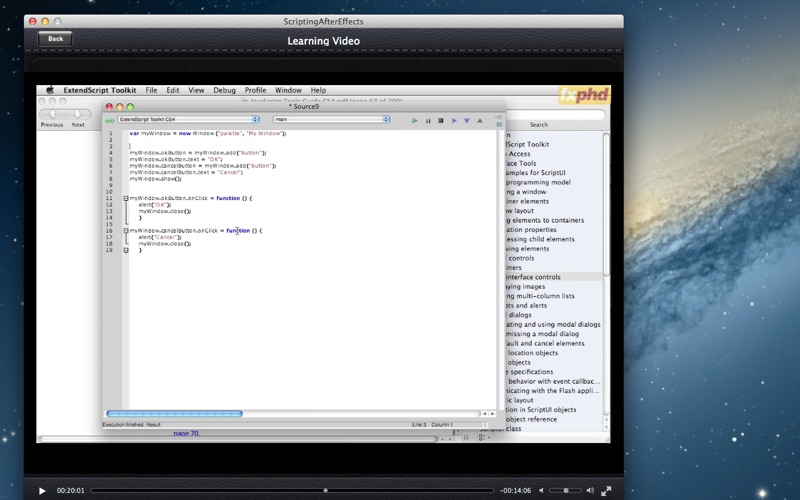
Task: Click the loud volume speaker icon
Action: tap(590, 490)
